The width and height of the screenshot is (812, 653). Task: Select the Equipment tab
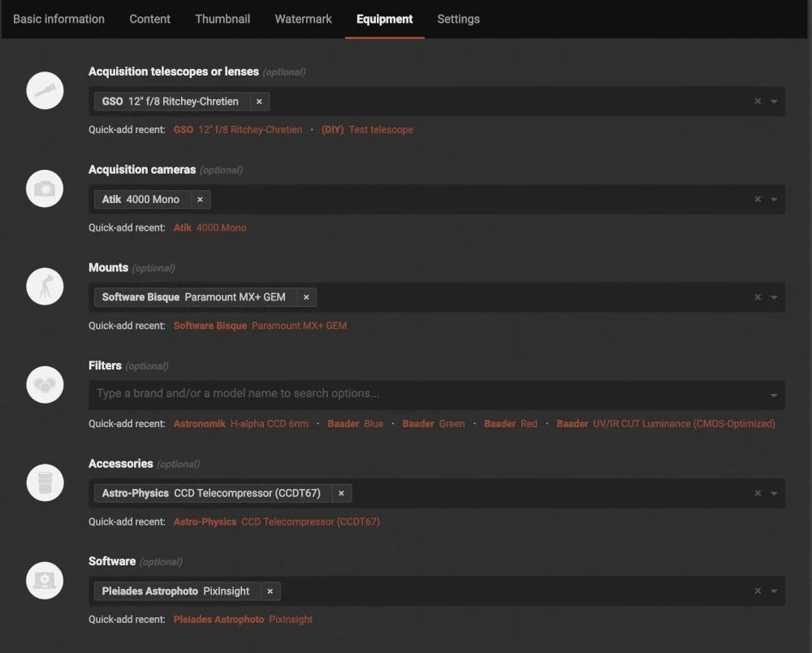click(x=385, y=19)
